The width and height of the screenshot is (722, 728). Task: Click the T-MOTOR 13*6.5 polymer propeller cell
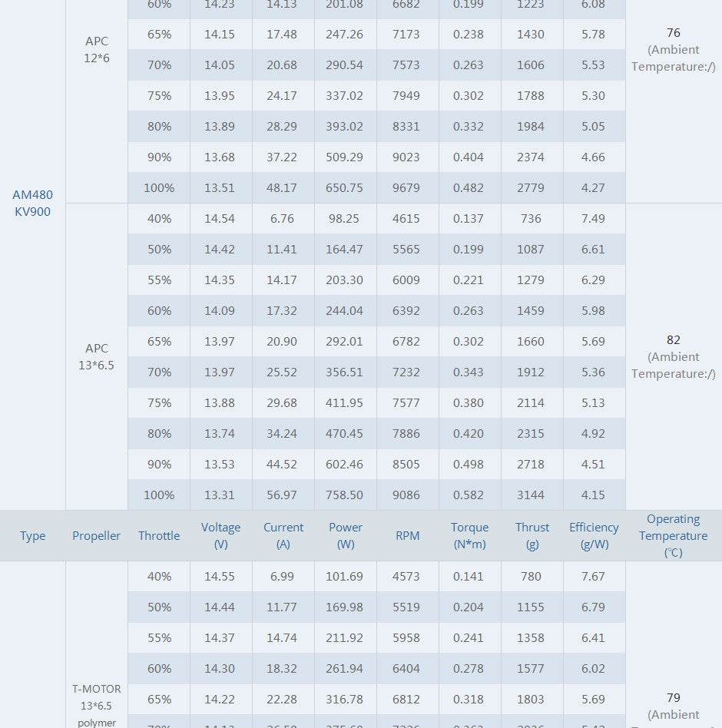[97, 706]
